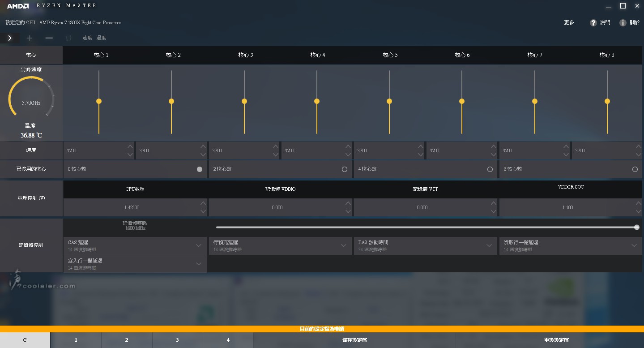644x348 pixels.
Task: Increase core 2 speed with up arrow
Action: pyautogui.click(x=203, y=146)
